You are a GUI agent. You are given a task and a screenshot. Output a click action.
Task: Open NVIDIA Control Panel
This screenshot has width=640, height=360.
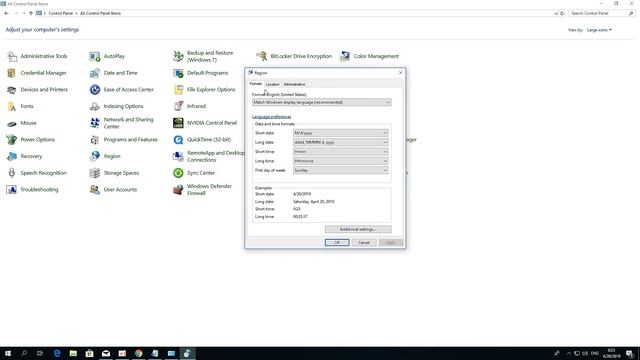[x=205, y=123]
